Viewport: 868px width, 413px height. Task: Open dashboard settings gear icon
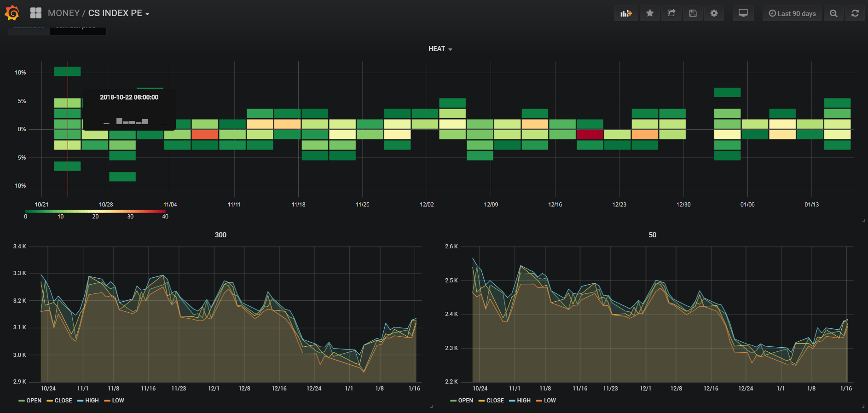714,13
